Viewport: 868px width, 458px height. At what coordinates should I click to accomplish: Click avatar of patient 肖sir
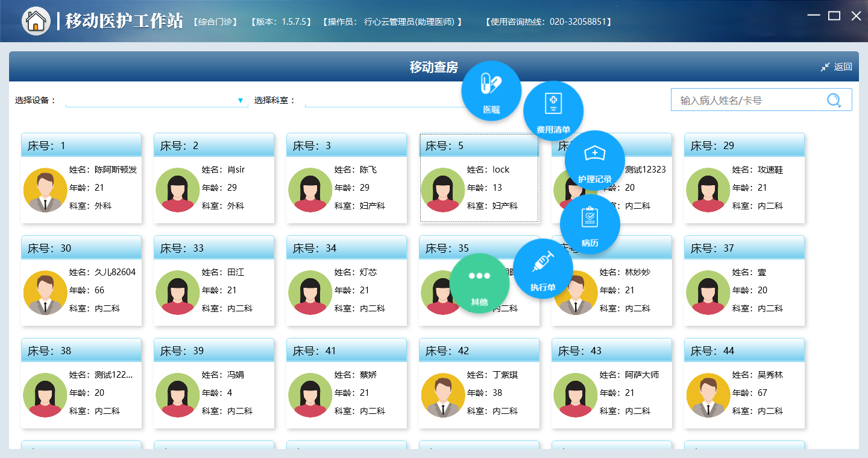(x=178, y=190)
